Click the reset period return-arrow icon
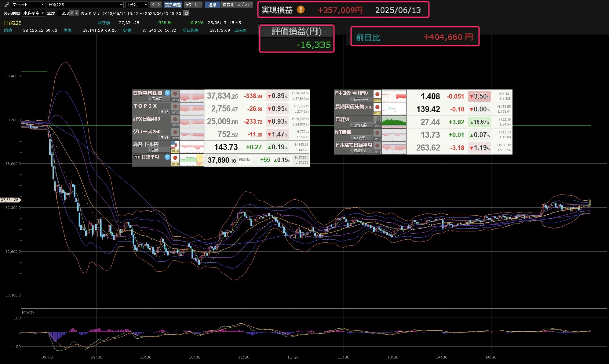The image size is (609, 364). (186, 13)
